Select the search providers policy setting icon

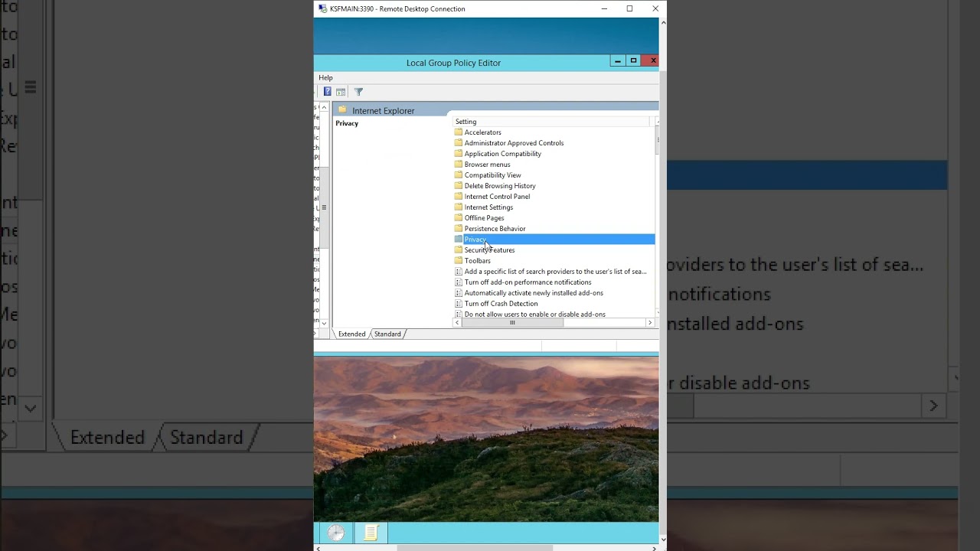pyautogui.click(x=459, y=272)
